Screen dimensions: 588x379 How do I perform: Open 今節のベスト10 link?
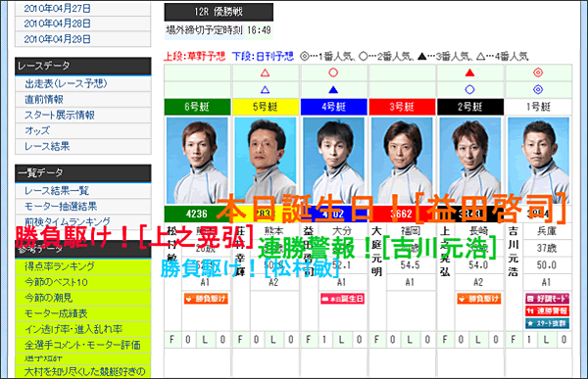(56, 282)
